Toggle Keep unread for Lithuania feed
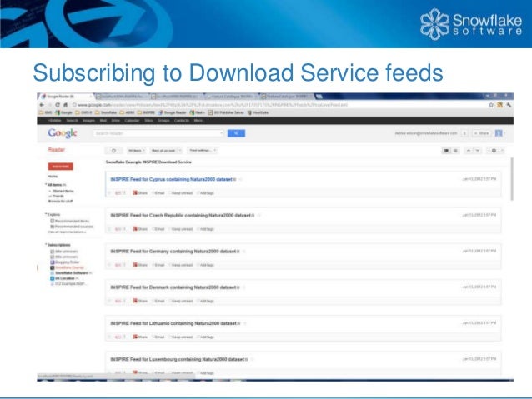Screen dimensions: 532x399 click(x=181, y=337)
